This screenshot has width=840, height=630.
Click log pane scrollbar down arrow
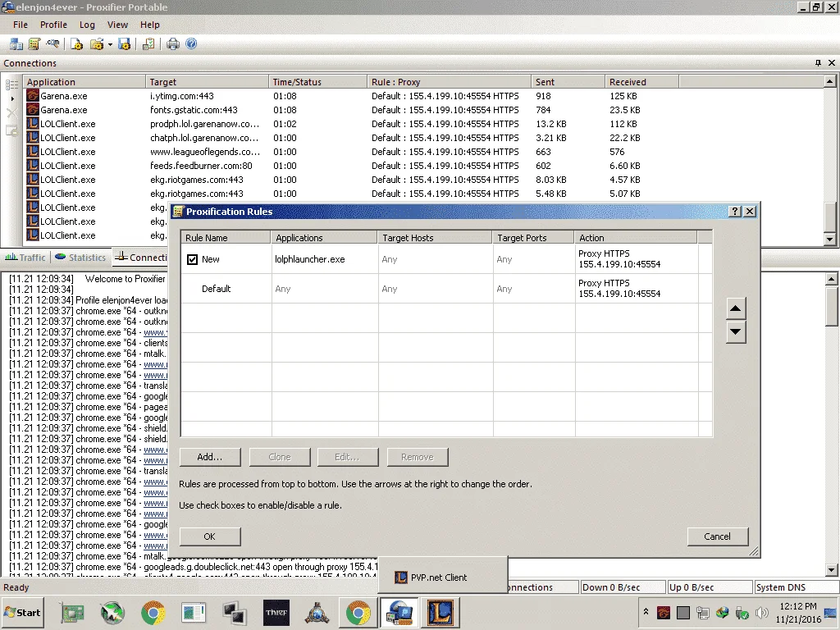tap(832, 570)
